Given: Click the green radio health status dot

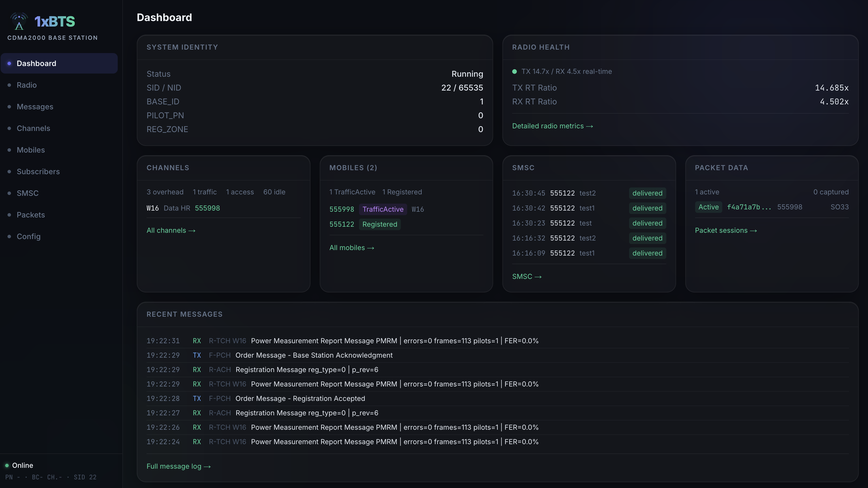Looking at the screenshot, I should coord(515,72).
